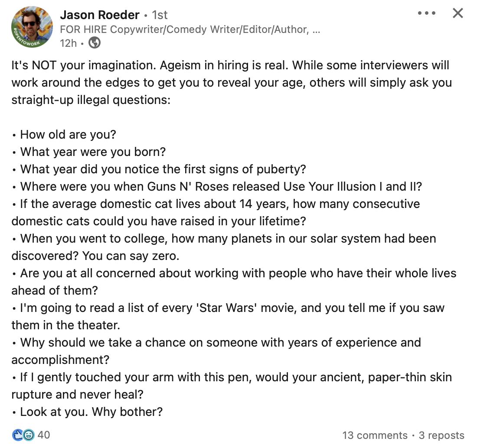Screen dimensions: 477x448
Task: Click the laughing Funny reaction icon
Action: [x=29, y=435]
